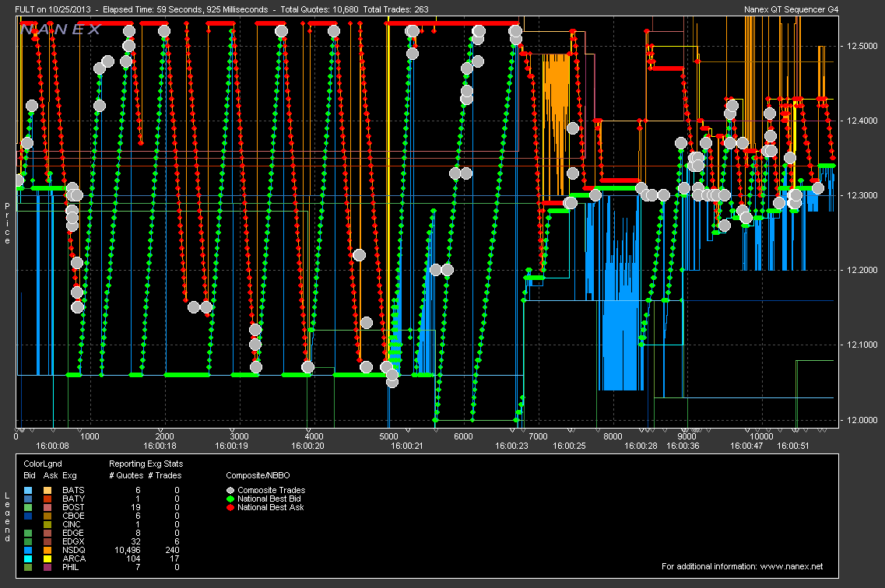
Task: Click the BOST exchange name
Action: (x=73, y=507)
